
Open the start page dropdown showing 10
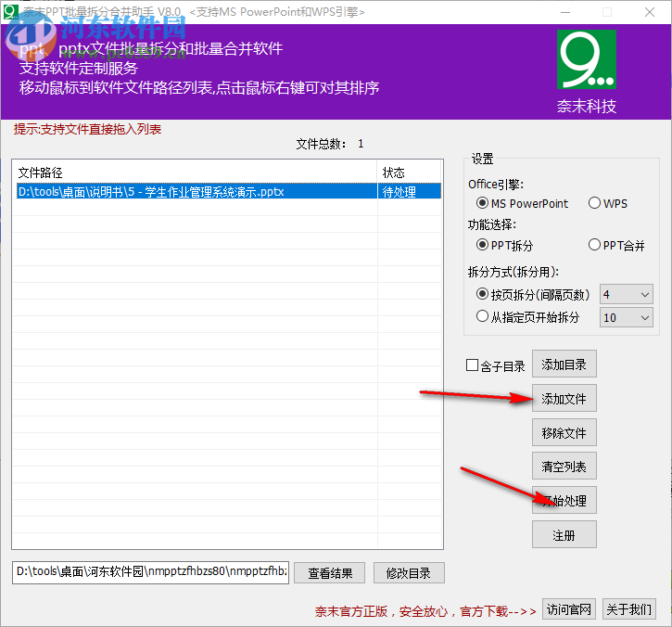(x=627, y=318)
